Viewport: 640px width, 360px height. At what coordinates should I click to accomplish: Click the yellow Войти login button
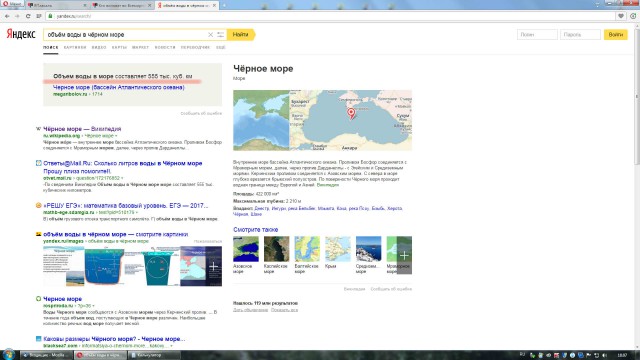tap(616, 35)
